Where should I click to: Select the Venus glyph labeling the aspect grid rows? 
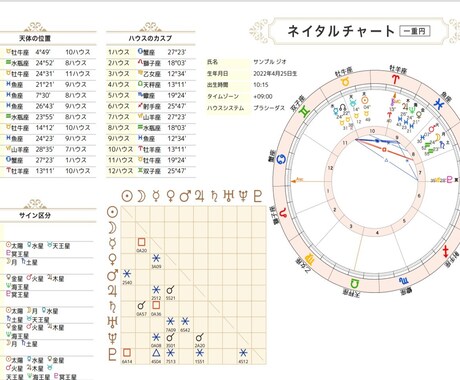click(113, 259)
